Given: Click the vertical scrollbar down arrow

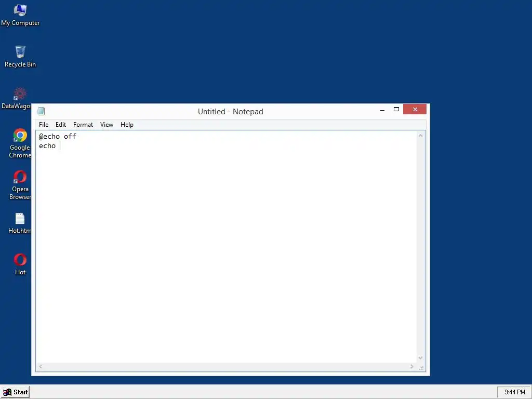Looking at the screenshot, I should [421, 358].
